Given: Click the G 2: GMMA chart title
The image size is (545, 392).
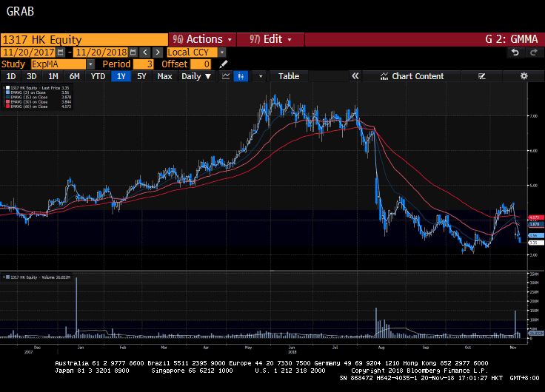Looking at the screenshot, I should tap(511, 39).
